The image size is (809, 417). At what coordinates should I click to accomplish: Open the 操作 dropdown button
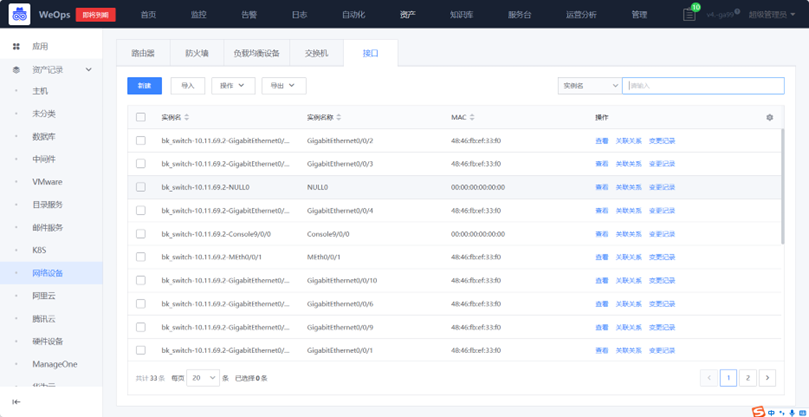pyautogui.click(x=233, y=86)
